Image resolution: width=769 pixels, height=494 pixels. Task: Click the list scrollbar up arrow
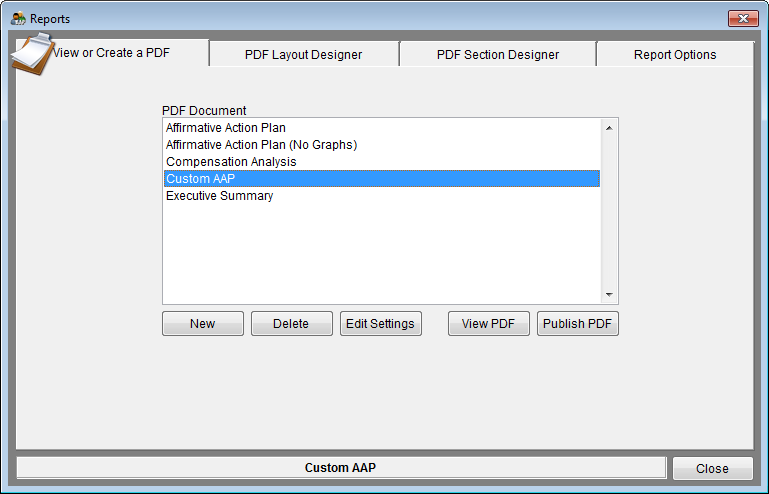click(x=609, y=128)
